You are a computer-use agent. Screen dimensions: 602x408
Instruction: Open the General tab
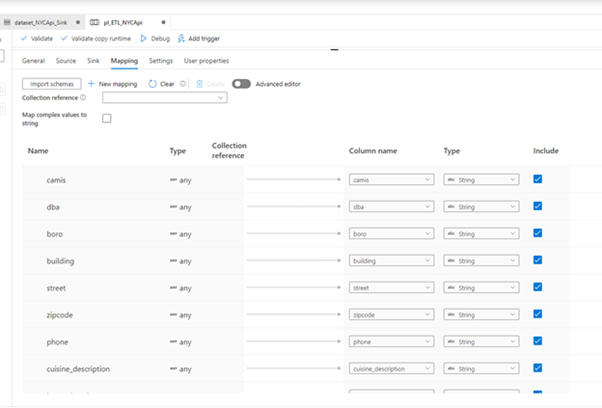click(x=33, y=61)
